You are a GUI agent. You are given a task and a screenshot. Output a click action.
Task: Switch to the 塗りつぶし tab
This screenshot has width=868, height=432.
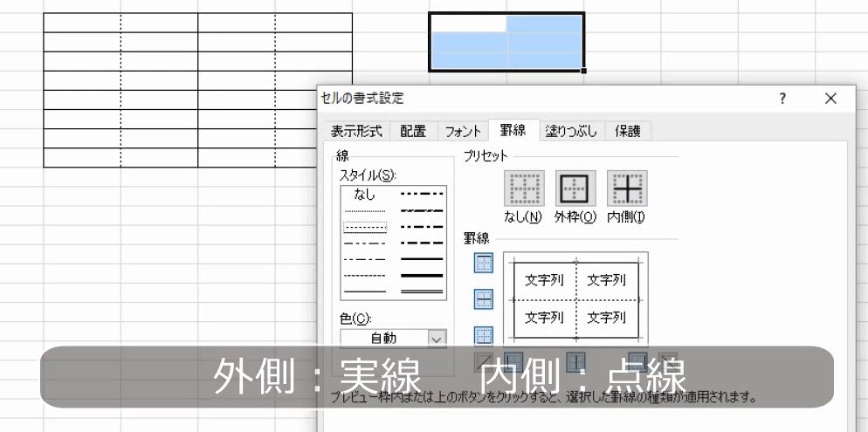point(571,131)
